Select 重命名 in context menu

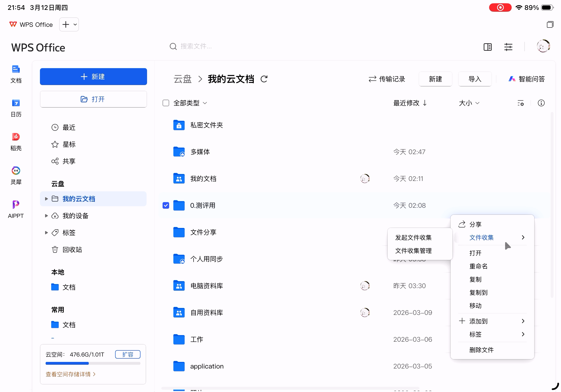(478, 266)
